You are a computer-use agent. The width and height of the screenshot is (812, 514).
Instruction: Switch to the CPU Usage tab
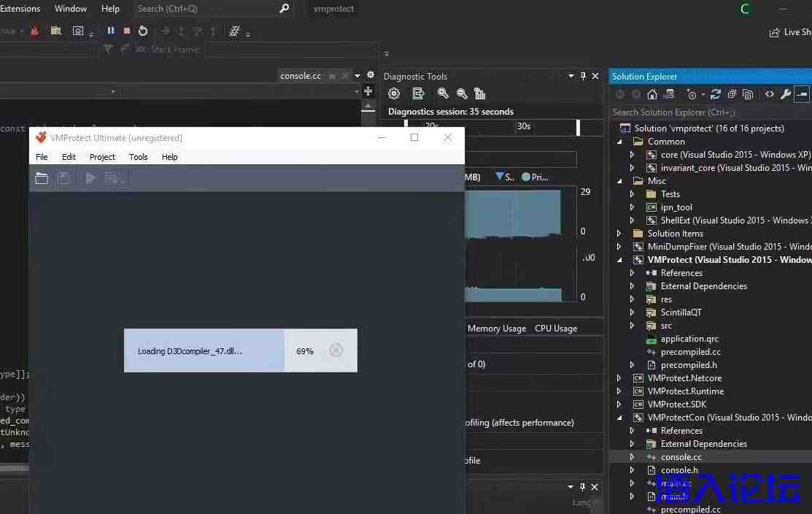pos(555,329)
